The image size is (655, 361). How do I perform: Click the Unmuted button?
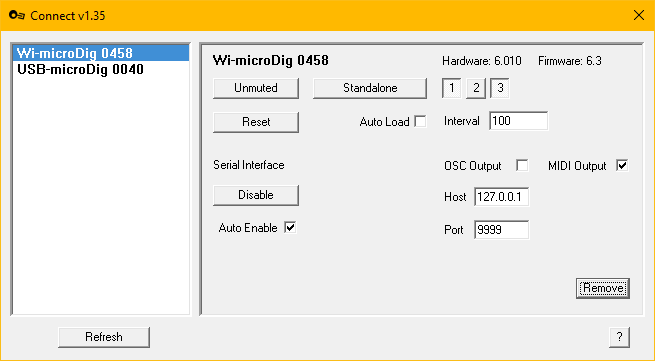point(256,88)
